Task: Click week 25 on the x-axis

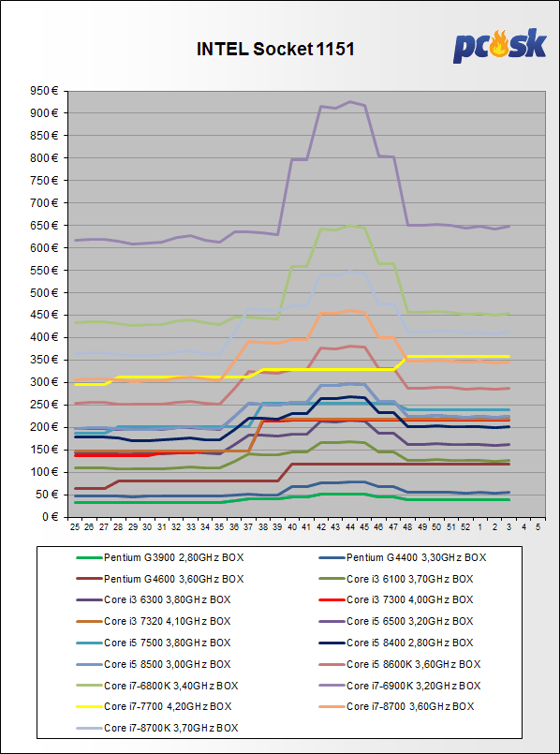Action: [x=75, y=527]
